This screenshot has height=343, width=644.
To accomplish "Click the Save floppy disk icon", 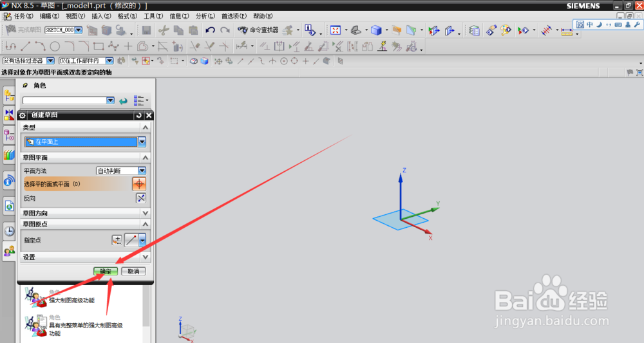I will click(x=147, y=30).
